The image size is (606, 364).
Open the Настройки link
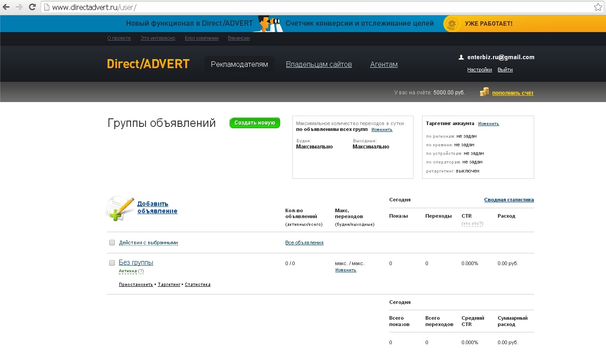(479, 70)
